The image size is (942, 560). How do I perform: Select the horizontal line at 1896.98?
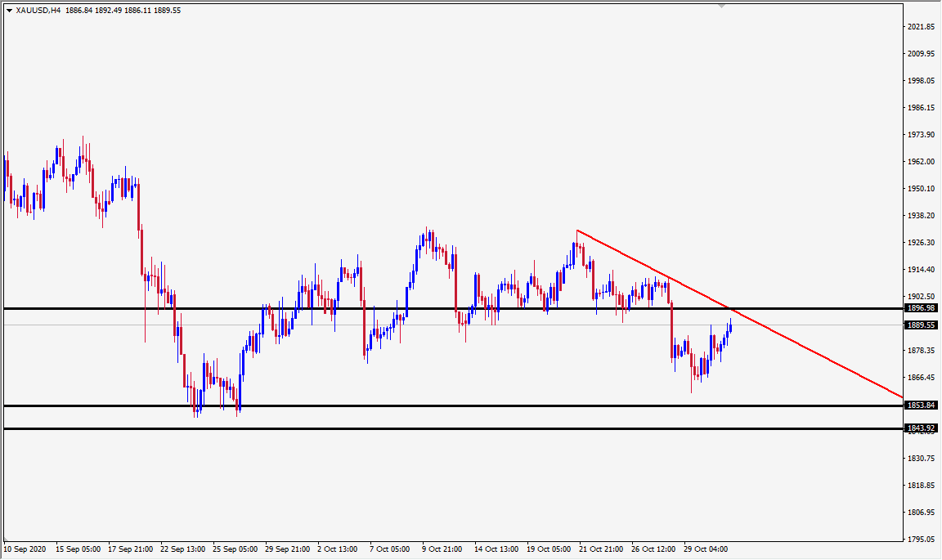[454, 308]
